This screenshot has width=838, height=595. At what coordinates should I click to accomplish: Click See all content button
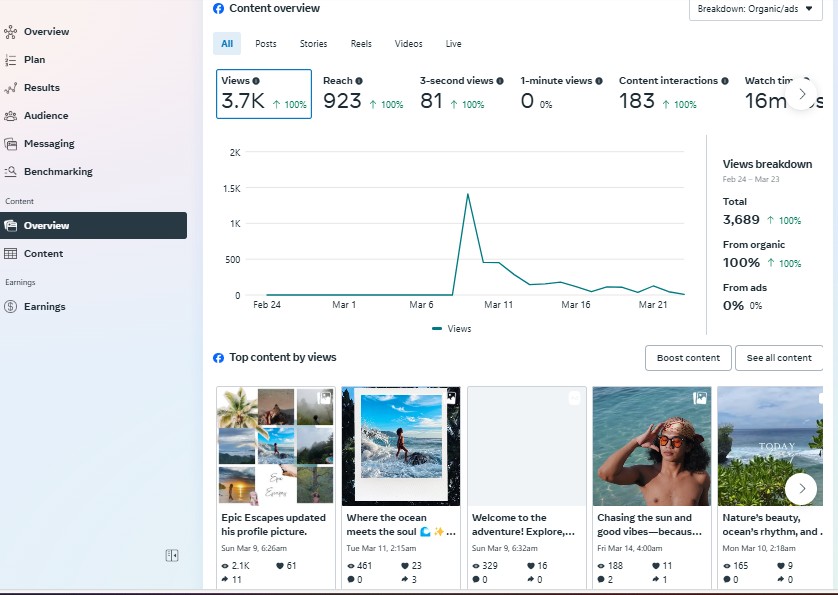779,358
